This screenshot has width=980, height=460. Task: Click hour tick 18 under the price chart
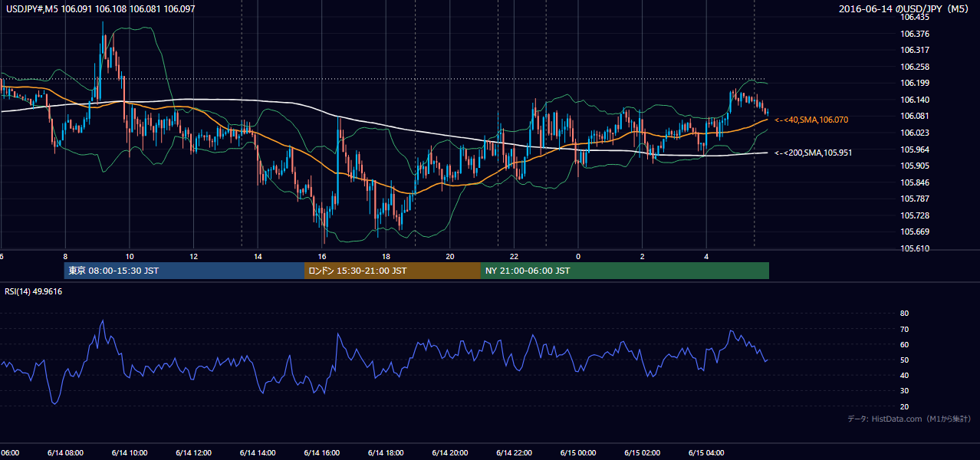click(386, 256)
